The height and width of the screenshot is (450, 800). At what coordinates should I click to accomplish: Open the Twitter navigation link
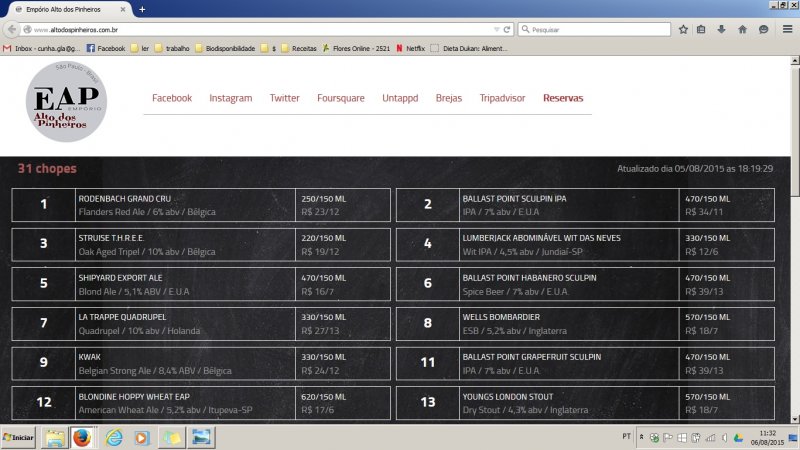coord(285,98)
